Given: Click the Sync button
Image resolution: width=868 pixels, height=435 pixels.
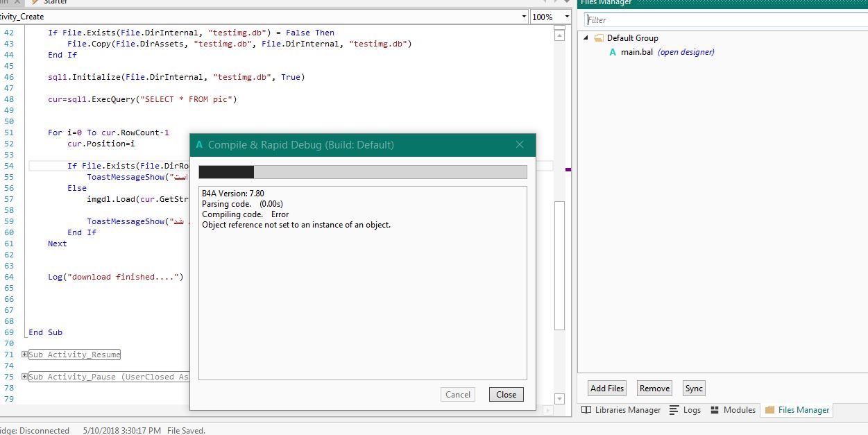Looking at the screenshot, I should 694,389.
